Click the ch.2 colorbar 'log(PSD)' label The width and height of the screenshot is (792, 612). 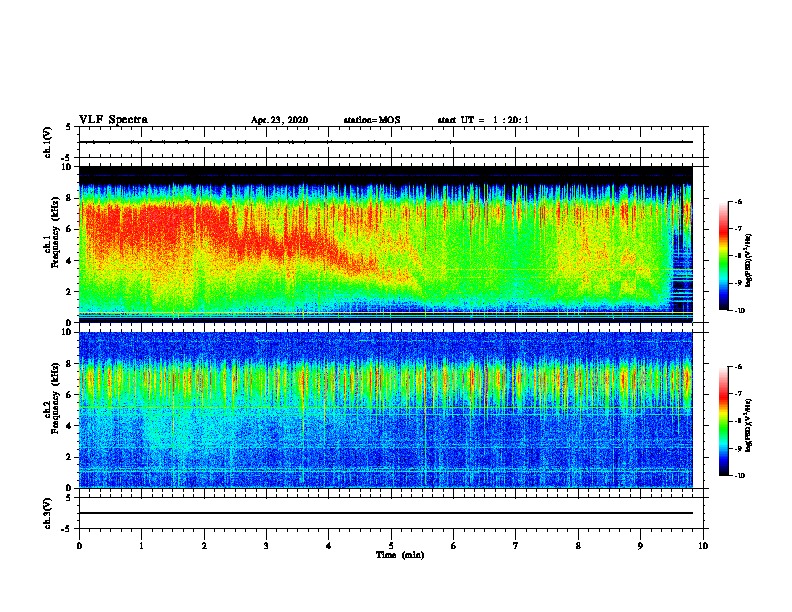click(x=749, y=425)
